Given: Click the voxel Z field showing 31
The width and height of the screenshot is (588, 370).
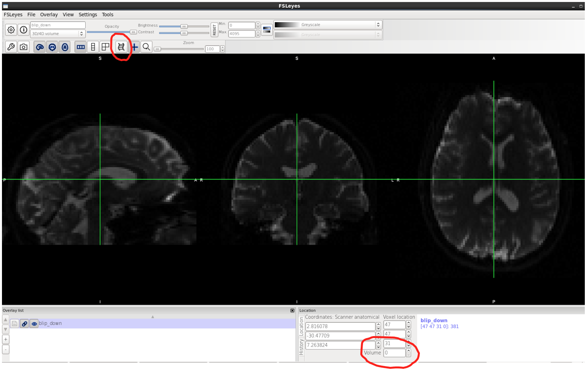Looking at the screenshot, I should (394, 344).
